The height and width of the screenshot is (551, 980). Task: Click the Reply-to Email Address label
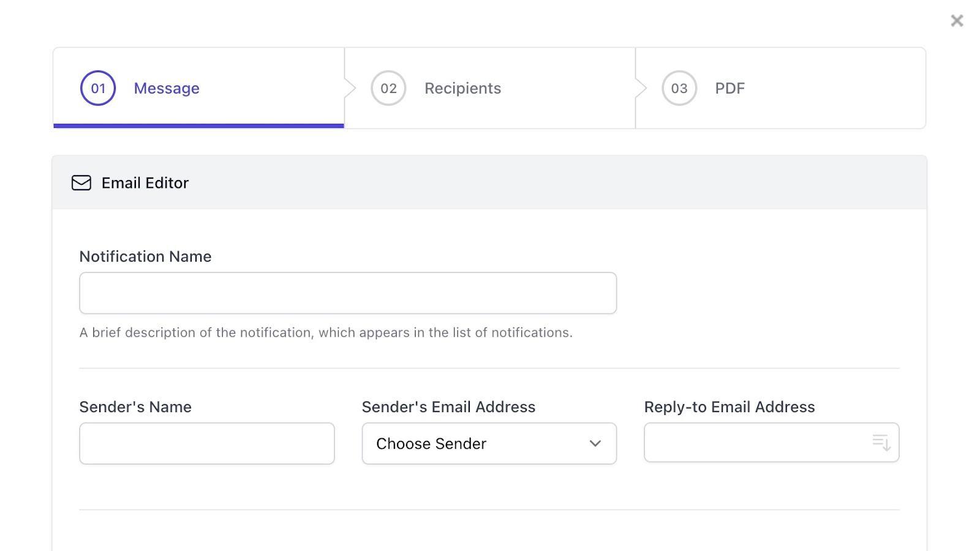pos(729,407)
